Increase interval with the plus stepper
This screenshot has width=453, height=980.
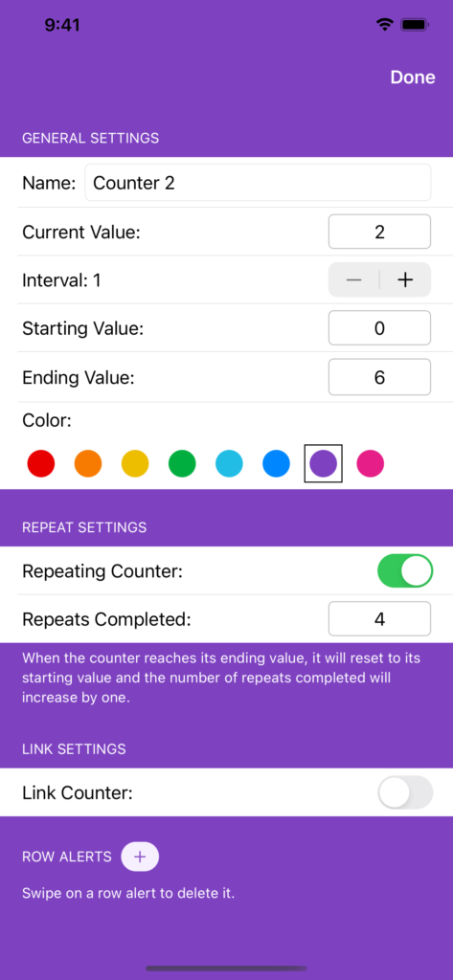[x=405, y=280]
